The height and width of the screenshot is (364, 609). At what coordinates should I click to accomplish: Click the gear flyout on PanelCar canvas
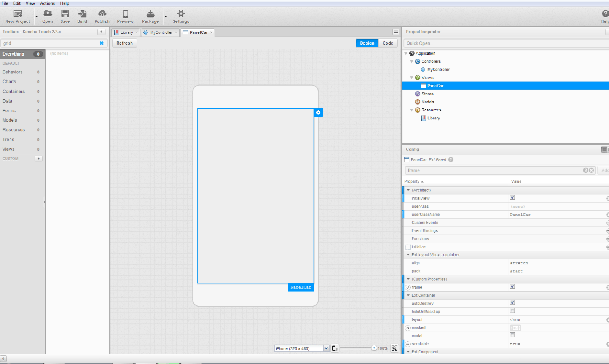click(x=319, y=113)
